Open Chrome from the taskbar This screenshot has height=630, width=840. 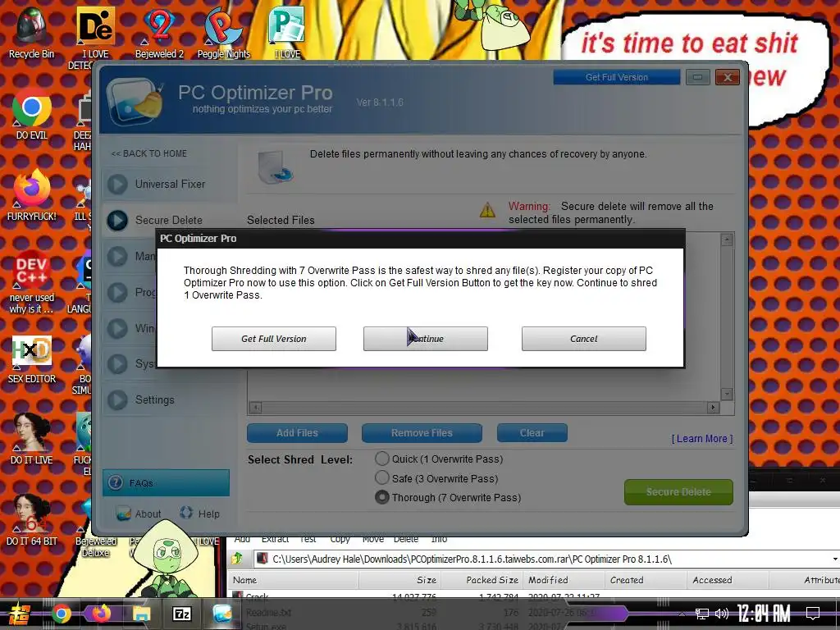click(61, 614)
